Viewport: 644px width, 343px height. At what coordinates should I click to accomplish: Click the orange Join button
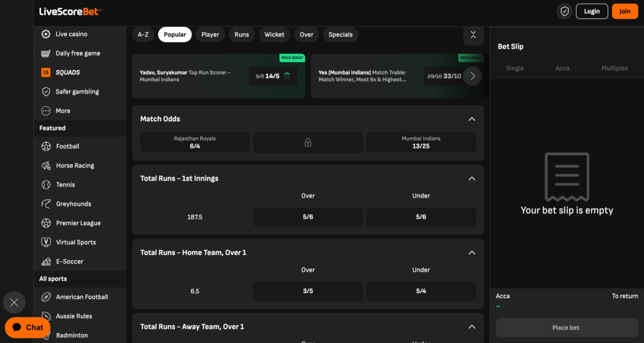(625, 11)
